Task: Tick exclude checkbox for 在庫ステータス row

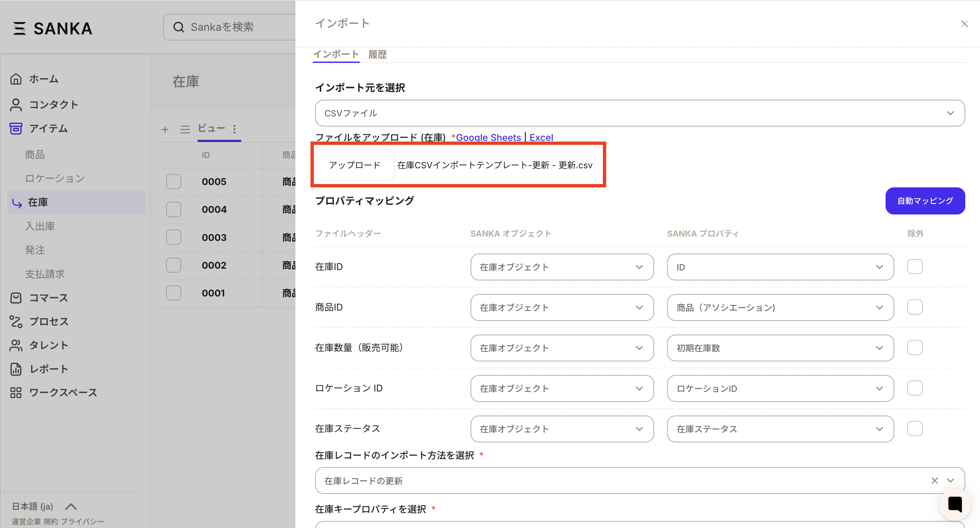Action: (x=915, y=429)
